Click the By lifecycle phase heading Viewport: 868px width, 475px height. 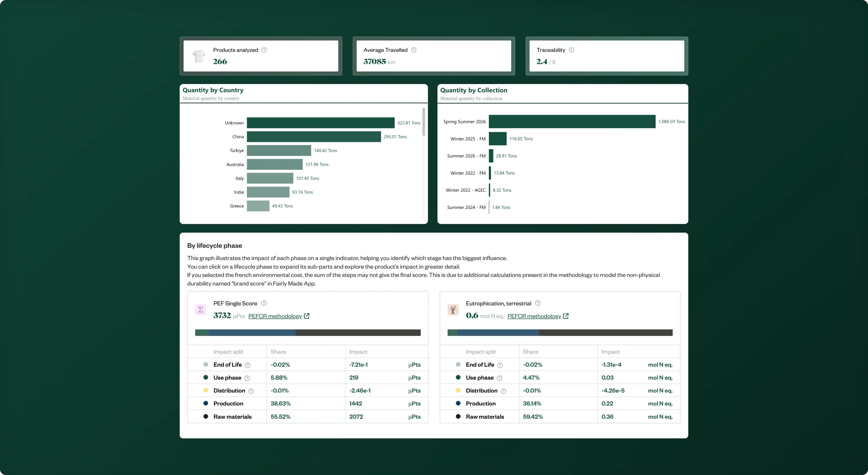(x=214, y=245)
